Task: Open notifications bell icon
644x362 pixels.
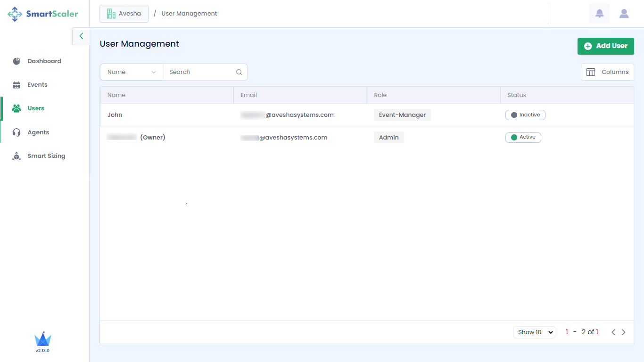Action: [x=600, y=14]
